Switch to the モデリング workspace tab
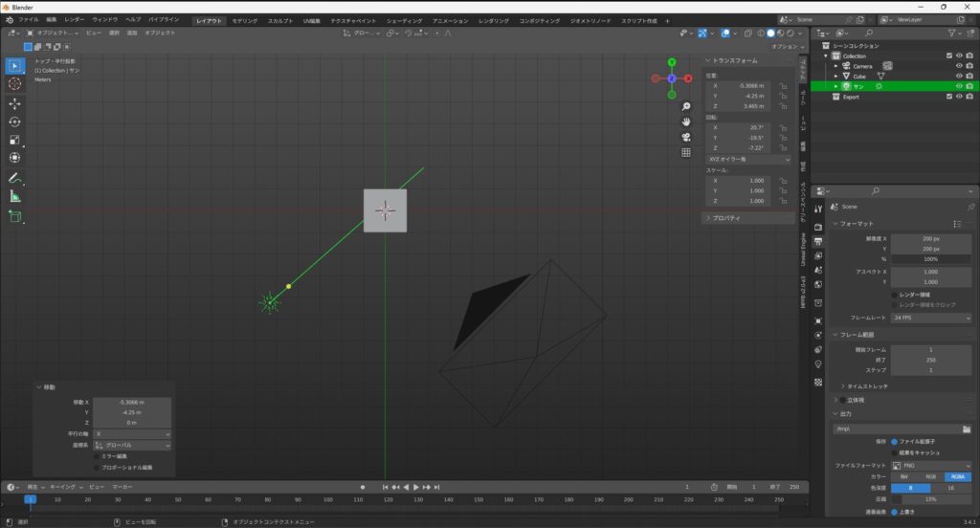Viewport: 980px width, 528px height. coord(244,20)
